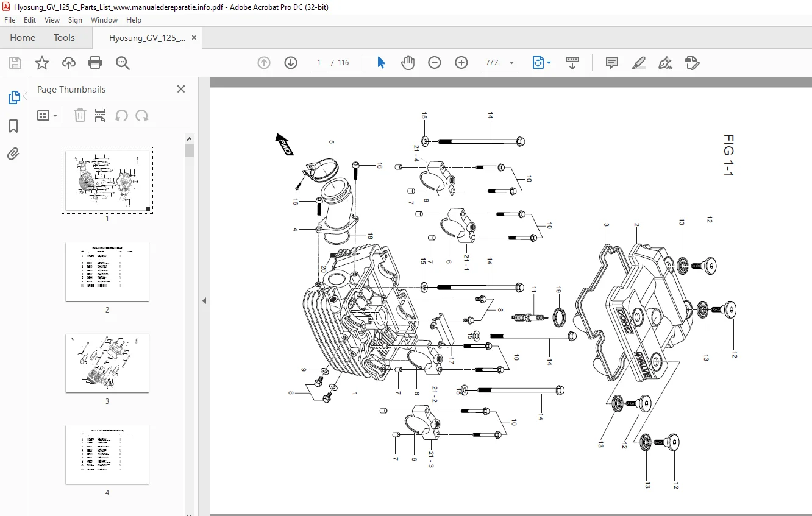Select page 4 thumbnail
This screenshot has width=812, height=516.
click(107, 454)
